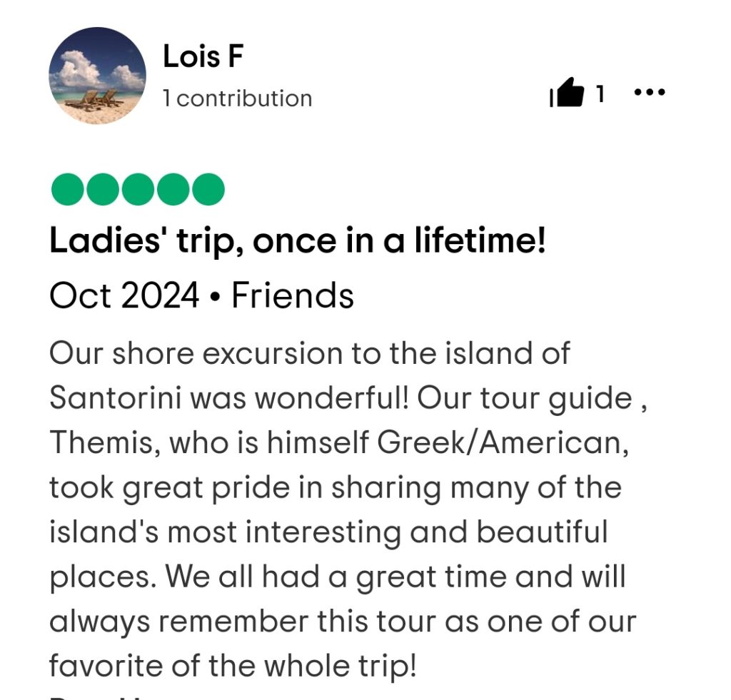
Task: Click the last green rating bubble
Action: click(x=207, y=189)
